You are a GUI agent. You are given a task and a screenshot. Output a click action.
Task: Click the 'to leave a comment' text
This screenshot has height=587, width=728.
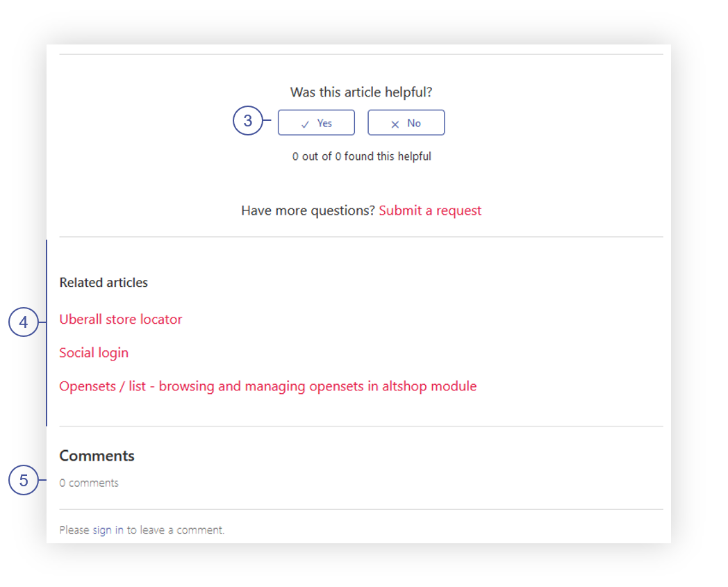tap(176, 530)
